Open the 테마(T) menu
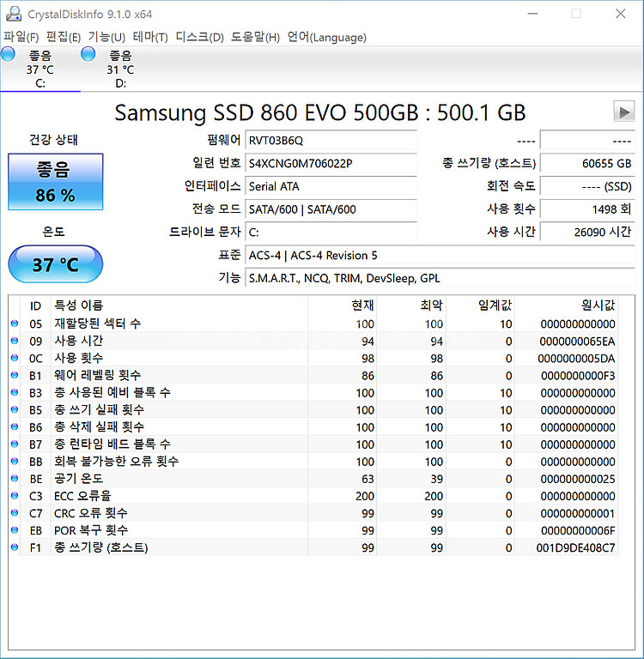The width and height of the screenshot is (644, 659). [x=150, y=37]
